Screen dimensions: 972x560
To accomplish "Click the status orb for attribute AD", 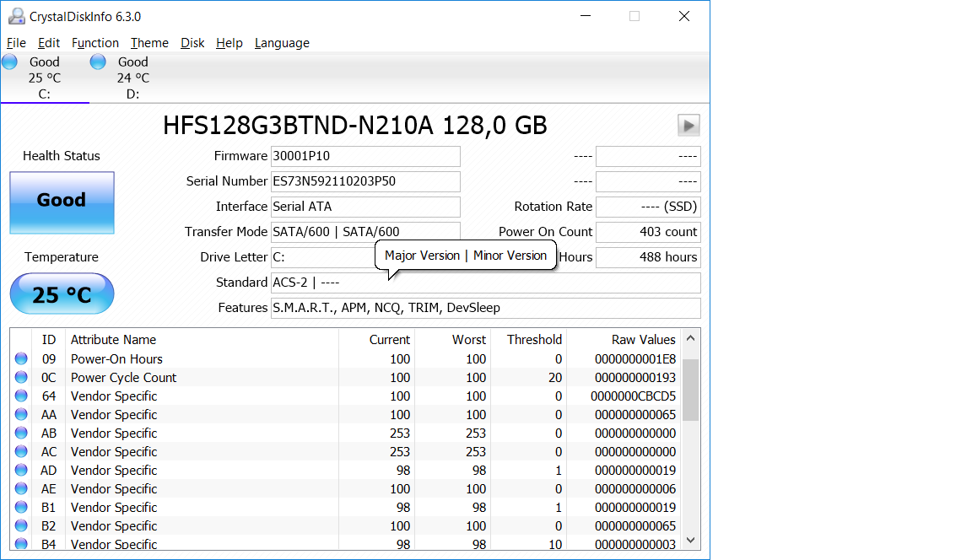I will click(x=21, y=471).
